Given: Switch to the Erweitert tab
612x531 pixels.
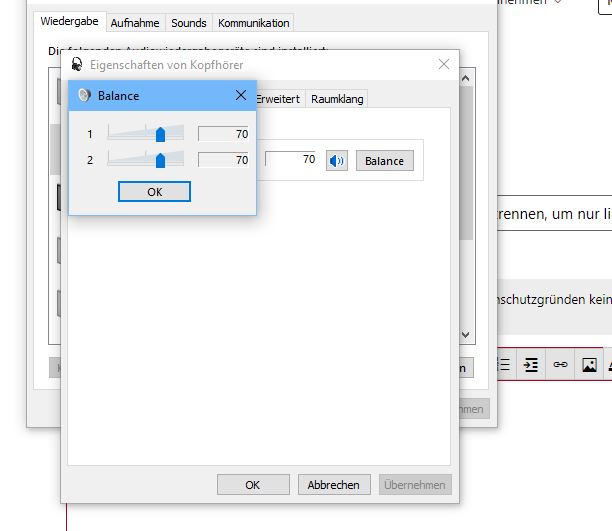Looking at the screenshot, I should [x=278, y=99].
